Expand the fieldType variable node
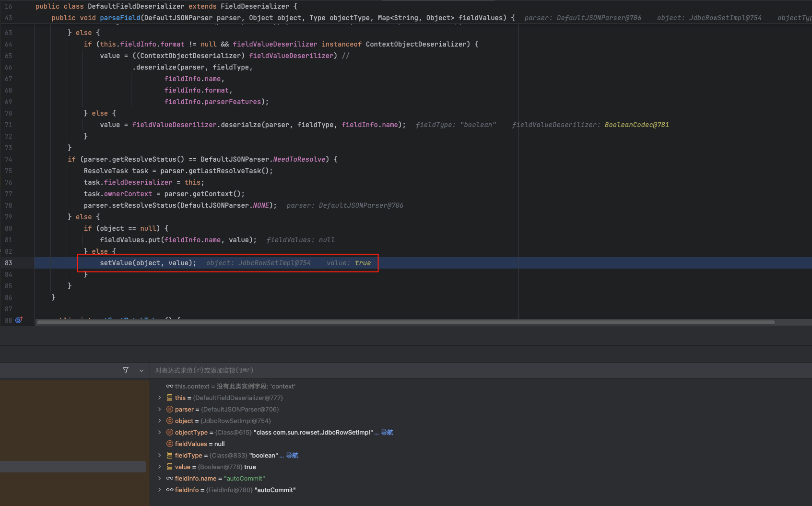The width and height of the screenshot is (812, 506). (x=160, y=455)
